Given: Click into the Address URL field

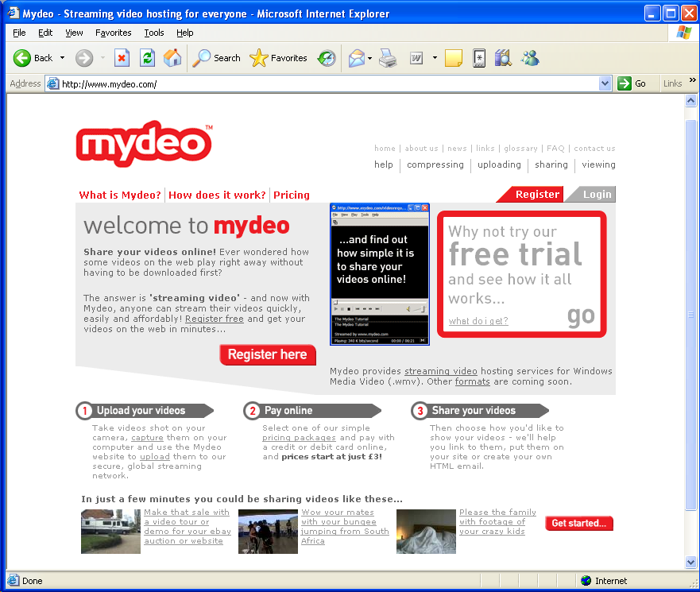Looking at the screenshot, I should (x=328, y=83).
